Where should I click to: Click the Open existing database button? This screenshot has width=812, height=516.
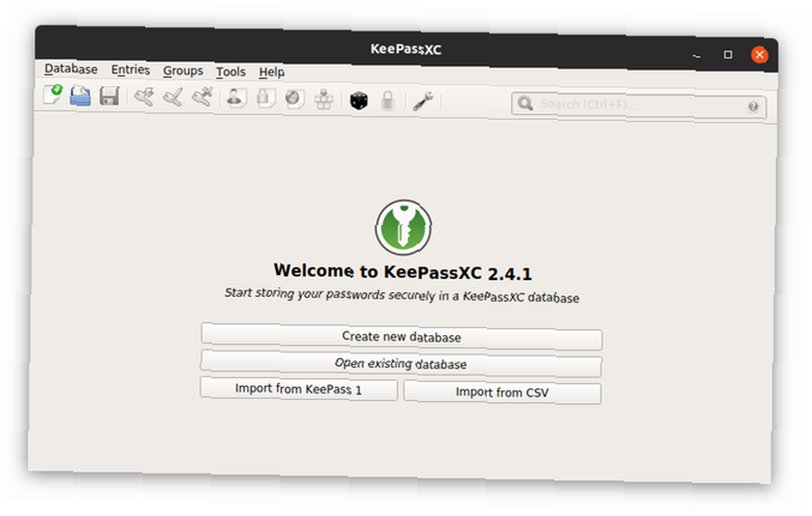[x=401, y=363]
